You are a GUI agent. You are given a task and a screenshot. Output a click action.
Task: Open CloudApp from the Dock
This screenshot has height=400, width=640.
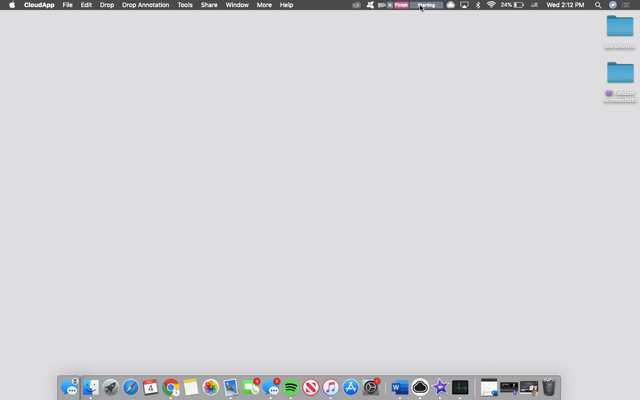click(420, 387)
